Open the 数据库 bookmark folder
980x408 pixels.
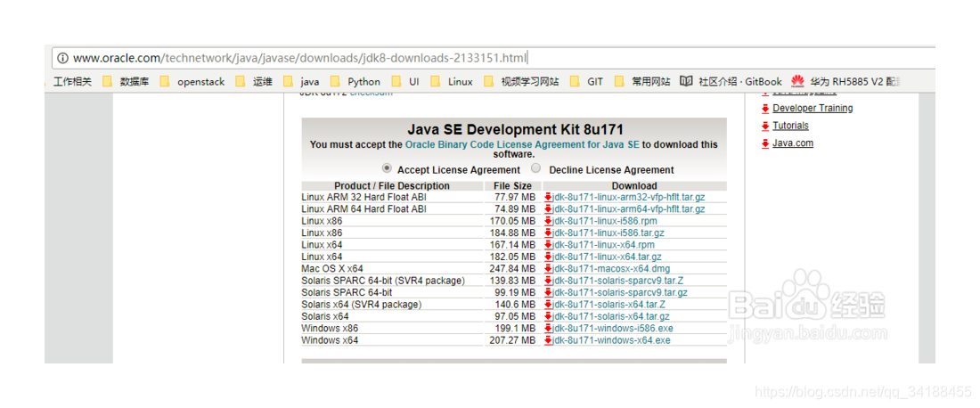coord(126,82)
